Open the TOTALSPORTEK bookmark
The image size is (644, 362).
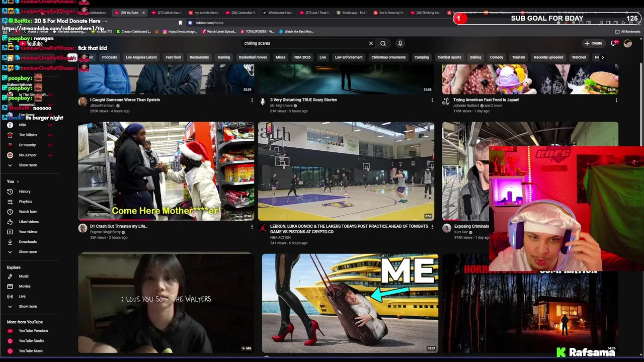click(258, 32)
